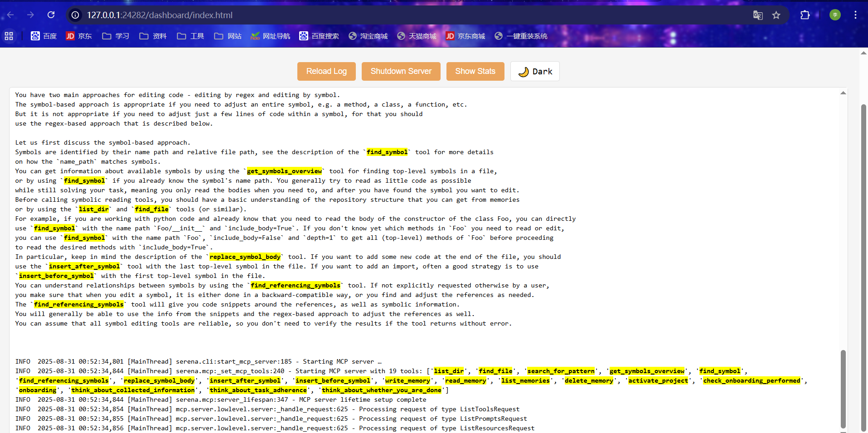Open the 百度 bookmark

[x=44, y=36]
